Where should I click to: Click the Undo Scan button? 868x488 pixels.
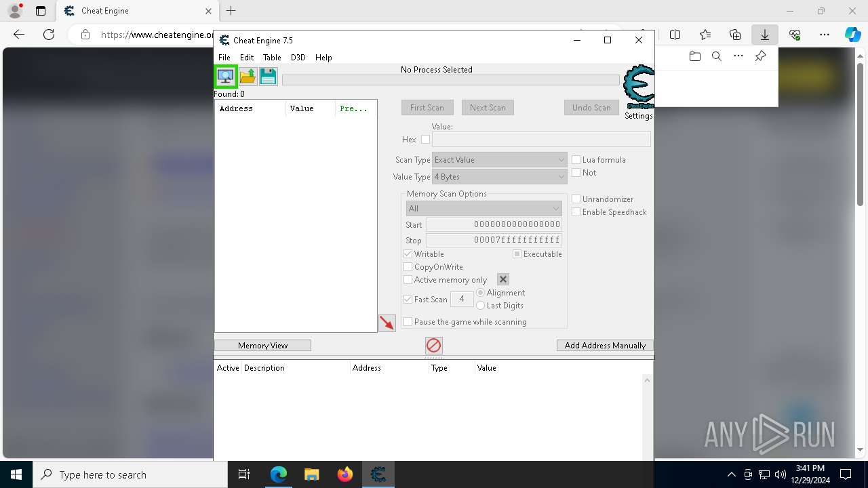[x=591, y=108]
